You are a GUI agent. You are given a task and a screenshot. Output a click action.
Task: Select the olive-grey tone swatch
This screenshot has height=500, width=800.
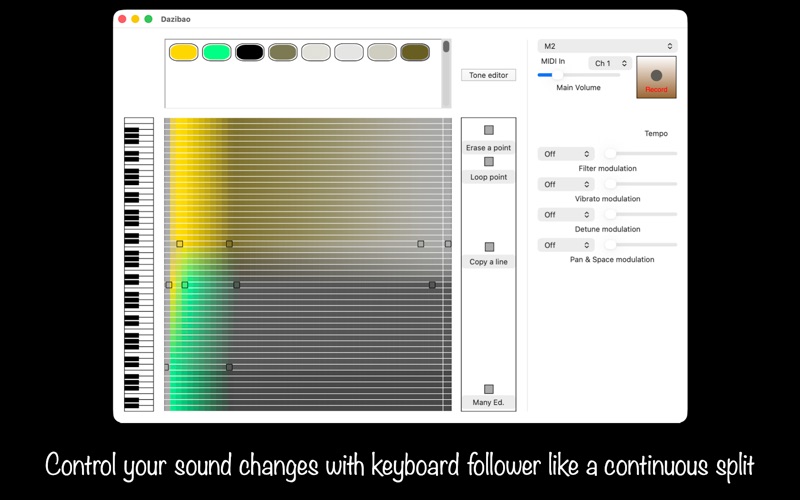coord(283,52)
